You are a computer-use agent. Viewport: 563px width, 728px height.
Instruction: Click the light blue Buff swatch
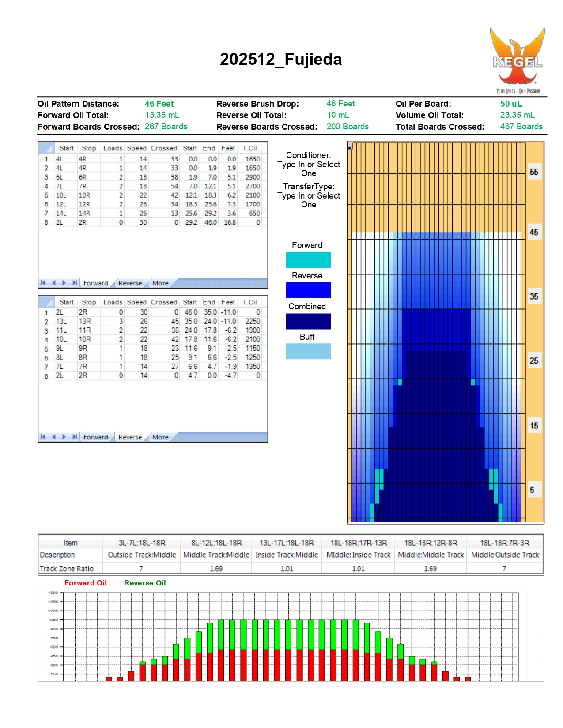(x=308, y=351)
